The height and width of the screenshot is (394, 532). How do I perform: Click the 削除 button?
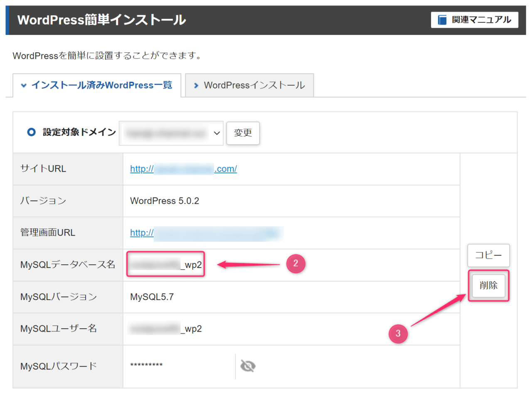pyautogui.click(x=489, y=286)
